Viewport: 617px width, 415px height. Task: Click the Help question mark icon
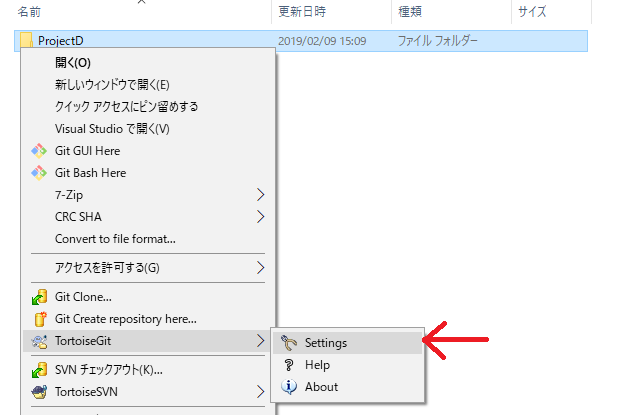289,365
